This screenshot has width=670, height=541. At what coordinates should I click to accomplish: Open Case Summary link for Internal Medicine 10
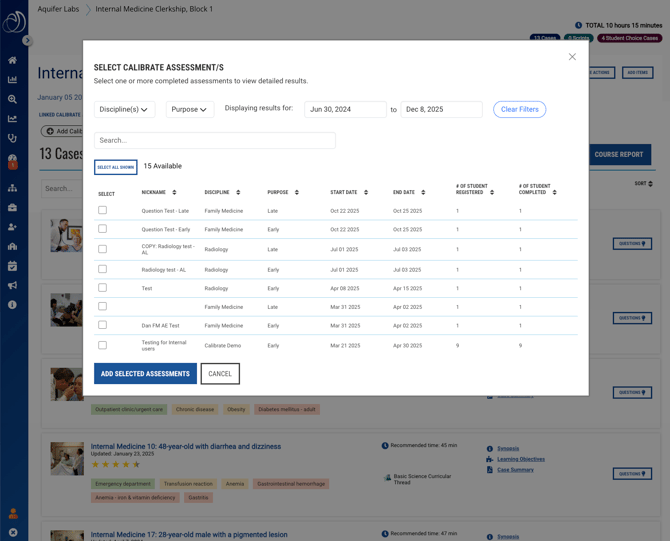point(515,470)
